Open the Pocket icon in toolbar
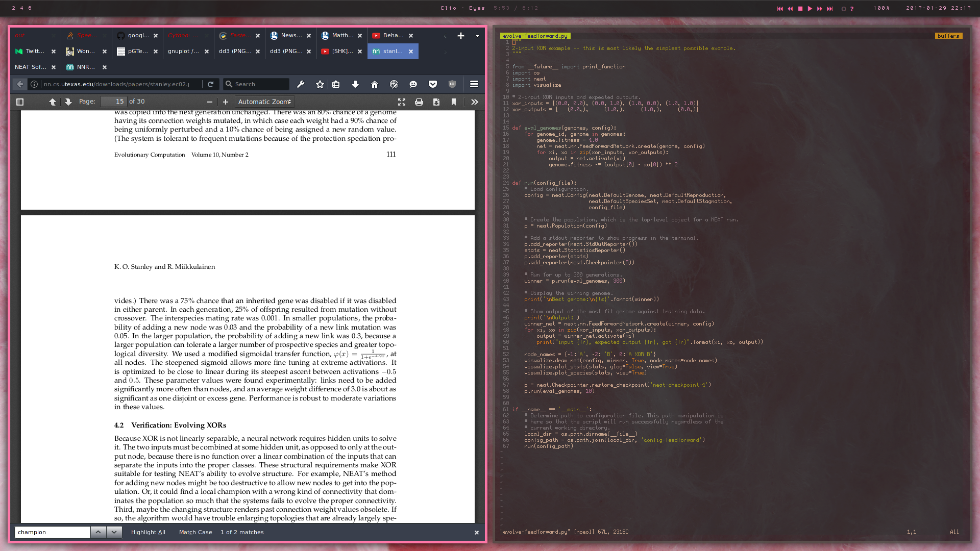Viewport: 980px width, 551px height. [433, 84]
